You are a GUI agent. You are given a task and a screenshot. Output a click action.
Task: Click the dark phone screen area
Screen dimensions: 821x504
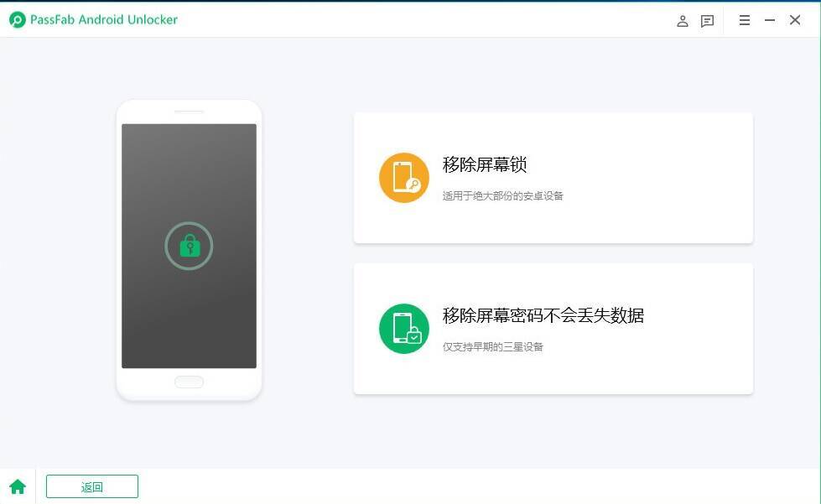tap(189, 319)
